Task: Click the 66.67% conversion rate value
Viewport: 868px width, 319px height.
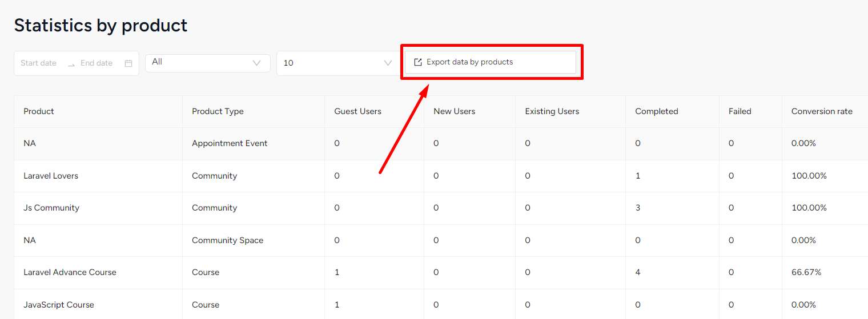Action: 806,272
